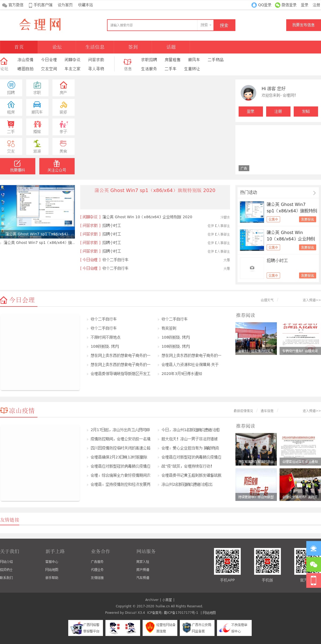Open 进入频道 link in 今日会理 section
The height and width of the screenshot is (644, 321).
point(311,300)
